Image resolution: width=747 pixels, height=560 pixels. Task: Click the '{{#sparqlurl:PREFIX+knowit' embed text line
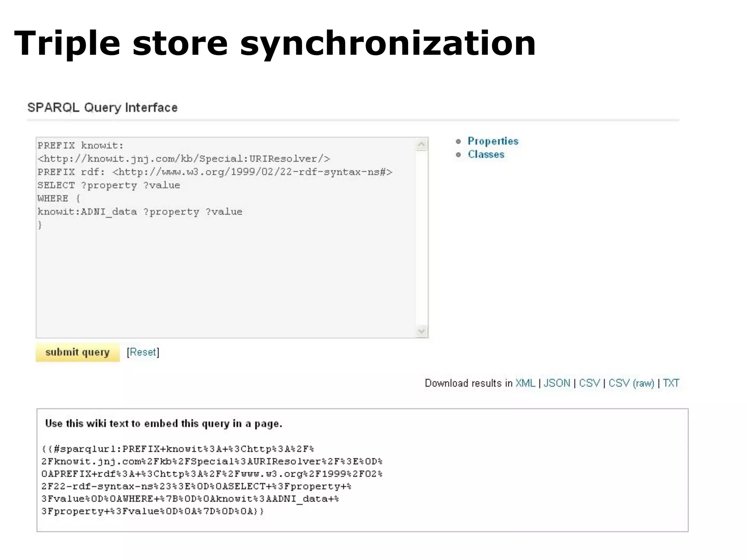click(178, 449)
